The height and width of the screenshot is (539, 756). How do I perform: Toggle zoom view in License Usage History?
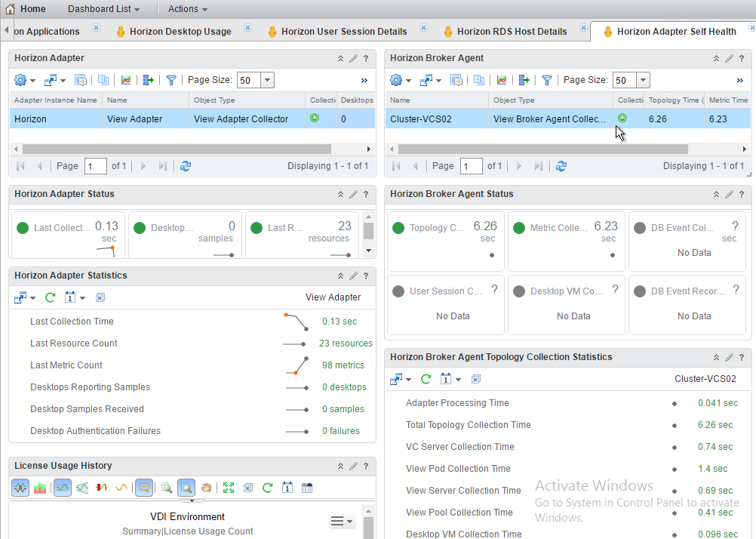(x=186, y=488)
